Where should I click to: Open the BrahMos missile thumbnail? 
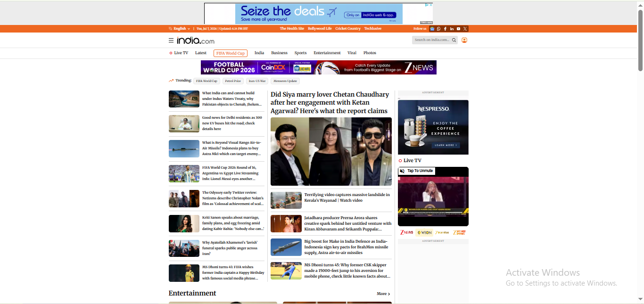(286, 247)
